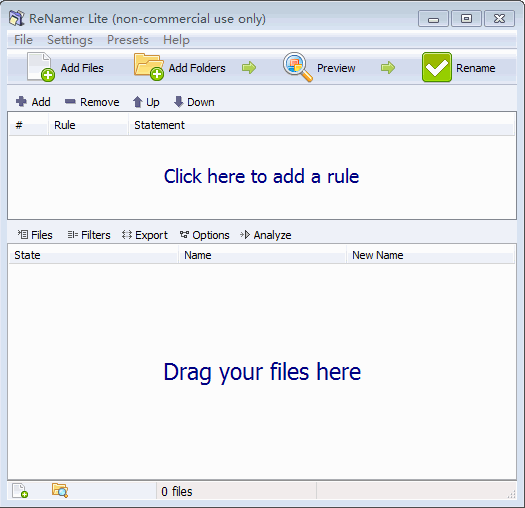Sort by the Name column header
This screenshot has height=508, width=525.
[x=262, y=255]
